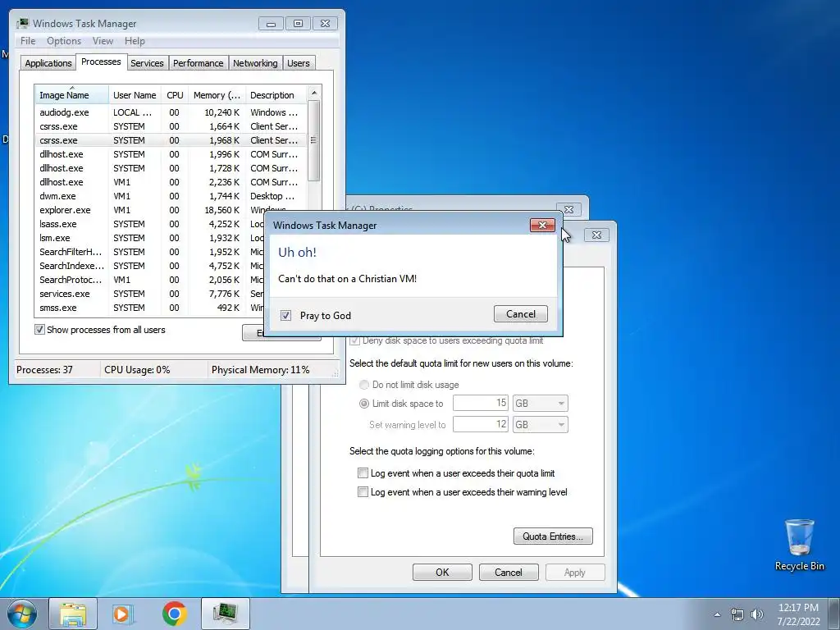840x630 pixels.
Task: Close the Uh oh! dialog
Action: 542,225
